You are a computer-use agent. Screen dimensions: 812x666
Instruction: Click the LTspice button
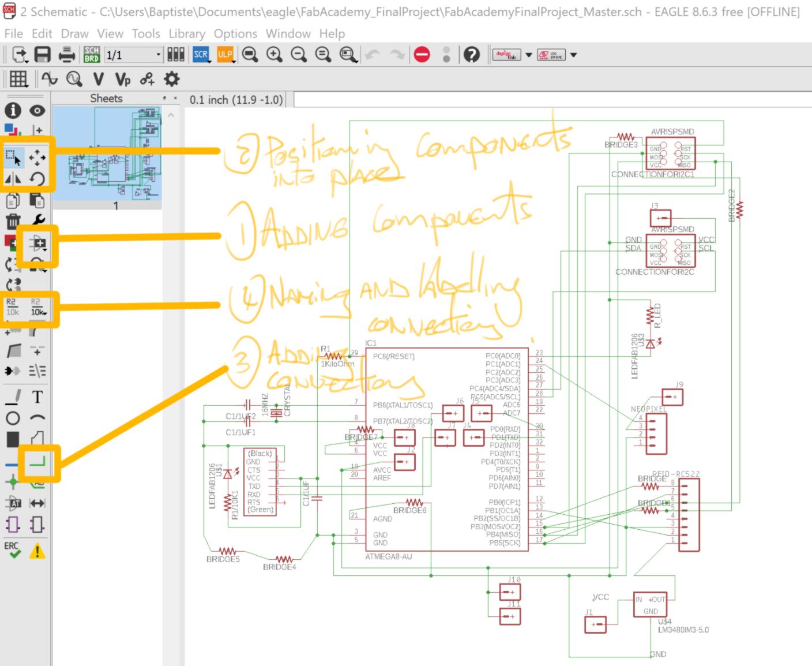tap(551, 55)
